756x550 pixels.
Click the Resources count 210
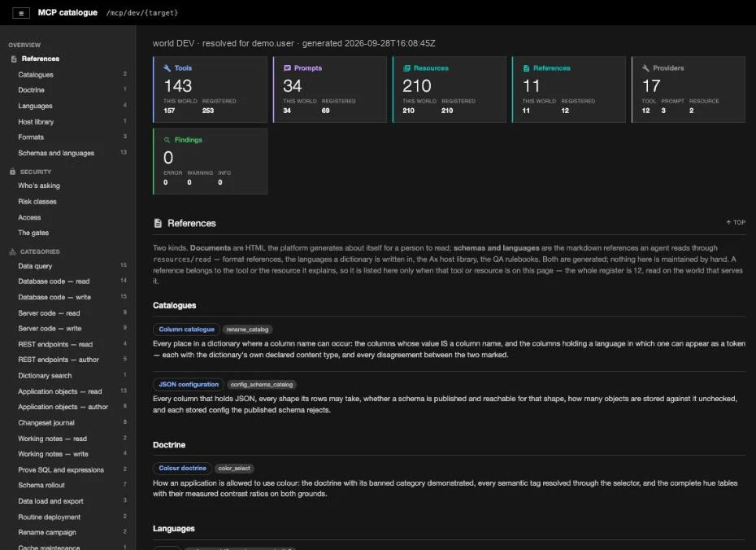[417, 86]
